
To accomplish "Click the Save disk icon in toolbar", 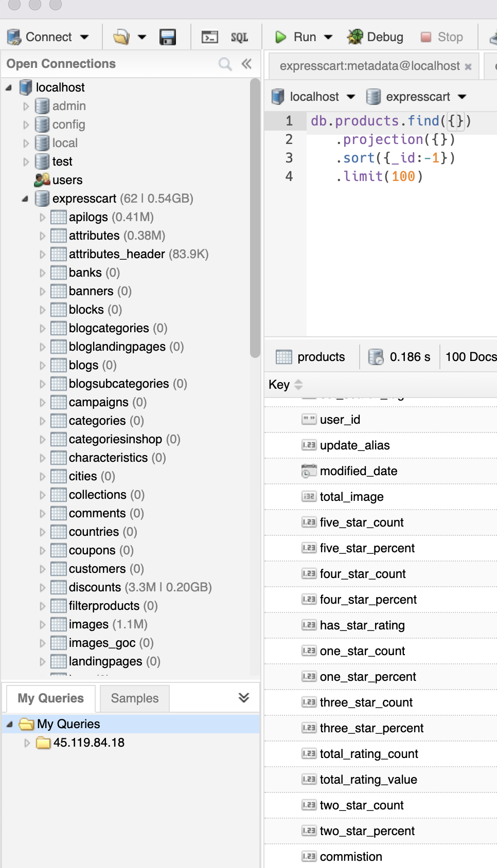I will click(168, 37).
